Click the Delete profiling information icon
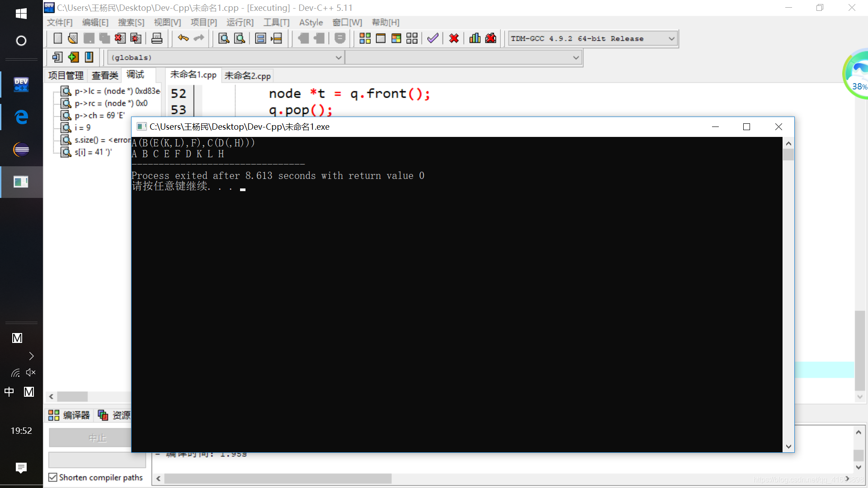The height and width of the screenshot is (488, 868). click(491, 38)
